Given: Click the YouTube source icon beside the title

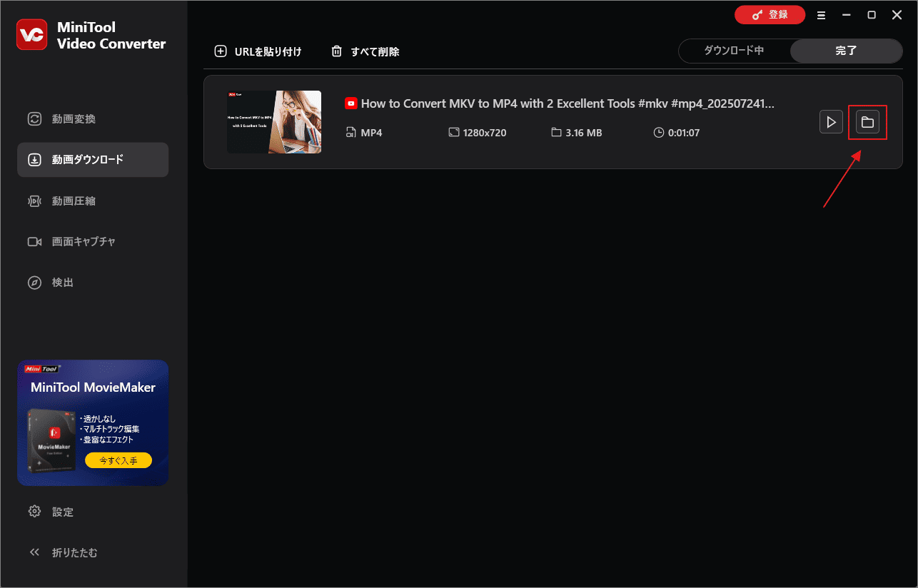Looking at the screenshot, I should point(351,103).
